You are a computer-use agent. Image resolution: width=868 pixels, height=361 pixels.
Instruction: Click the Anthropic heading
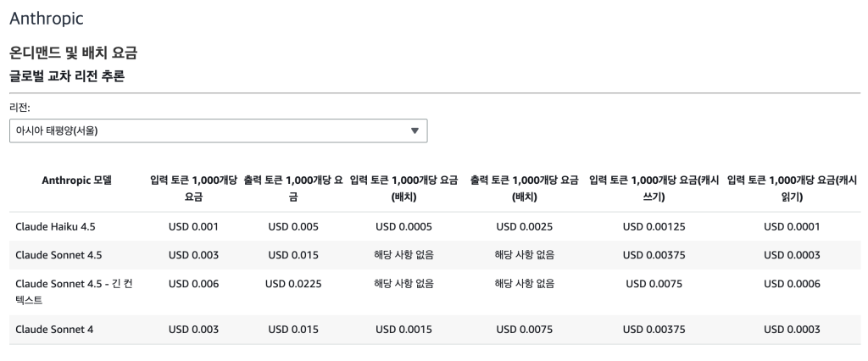pos(47,17)
